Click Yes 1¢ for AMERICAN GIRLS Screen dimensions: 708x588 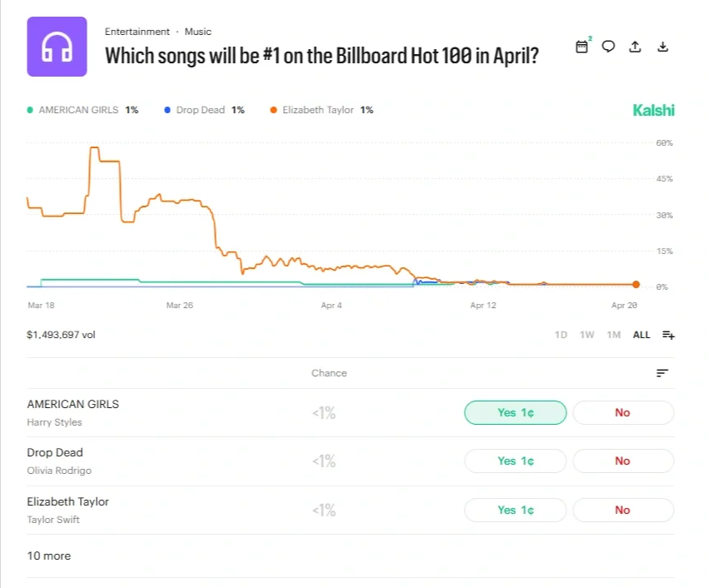515,412
